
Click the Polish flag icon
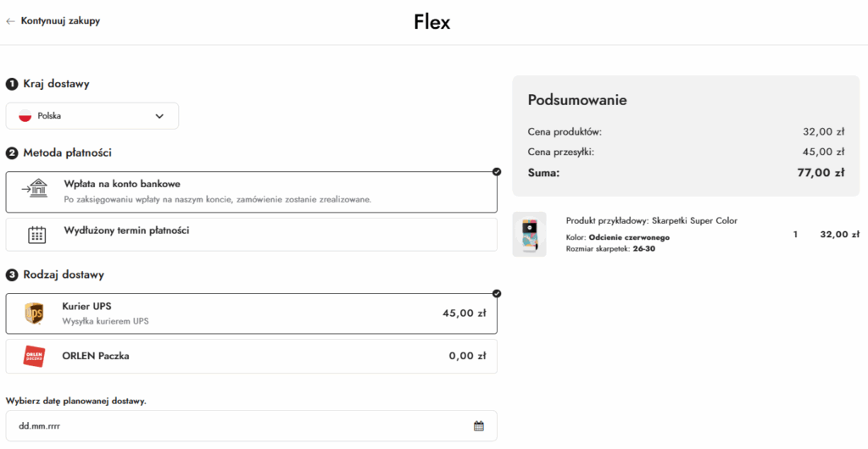(25, 116)
